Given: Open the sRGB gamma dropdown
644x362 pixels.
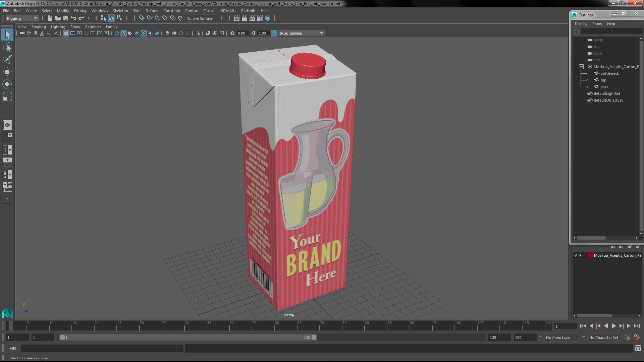Looking at the screenshot, I should coord(321,33).
